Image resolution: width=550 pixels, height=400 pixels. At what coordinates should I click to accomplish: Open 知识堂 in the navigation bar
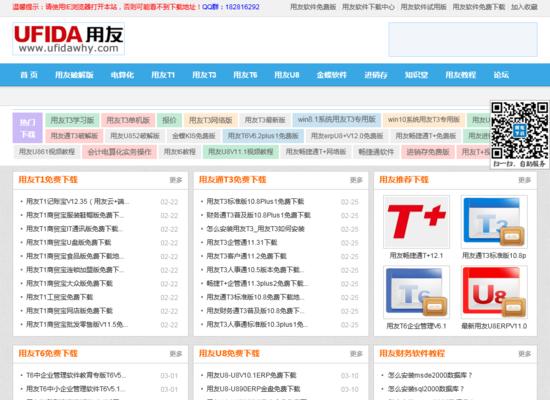tap(416, 75)
